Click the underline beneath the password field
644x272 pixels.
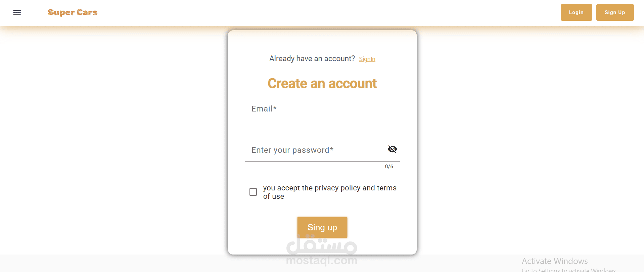click(x=322, y=161)
